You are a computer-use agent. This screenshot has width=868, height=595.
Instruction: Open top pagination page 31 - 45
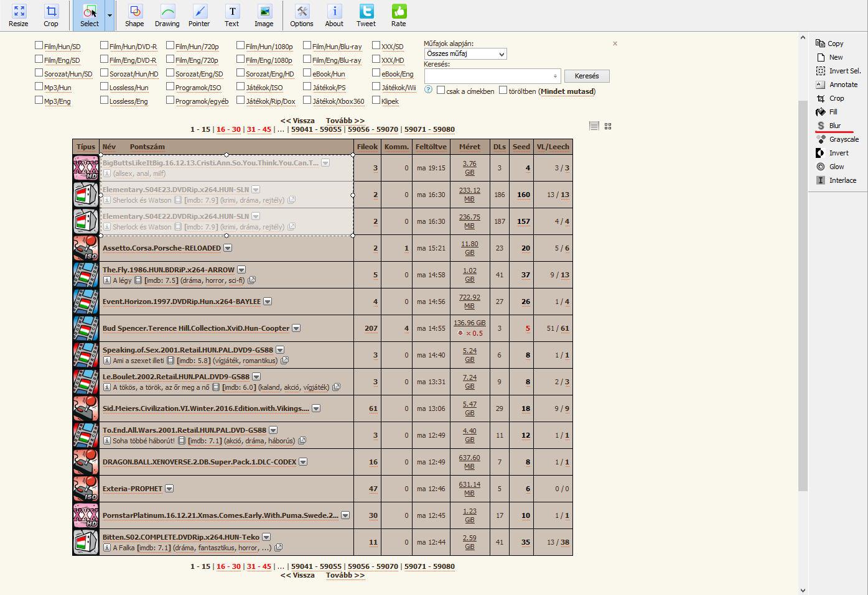pos(259,129)
